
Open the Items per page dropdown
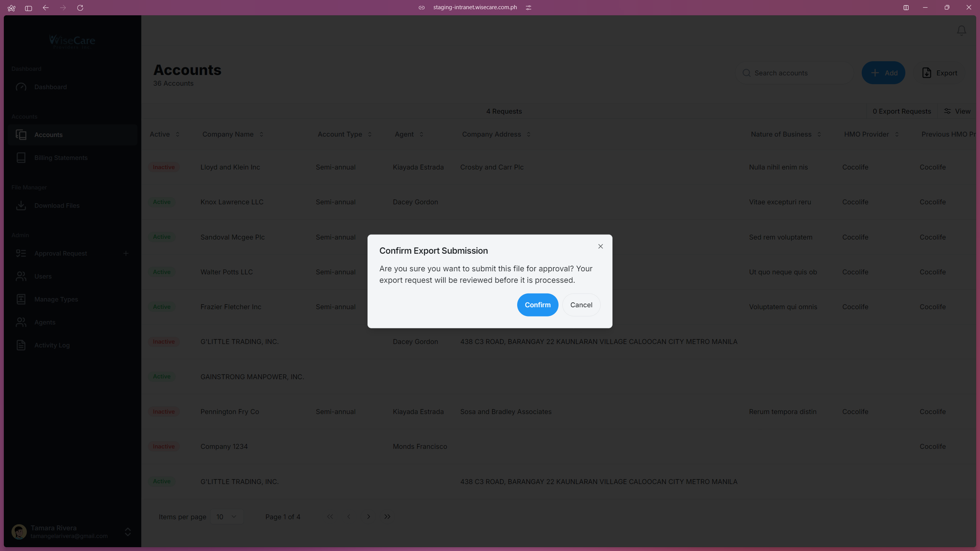227,517
